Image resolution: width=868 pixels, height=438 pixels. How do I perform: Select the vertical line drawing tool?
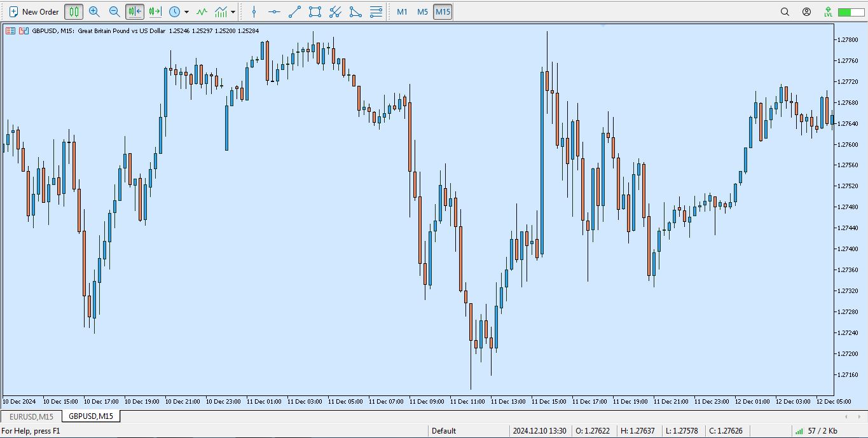pyautogui.click(x=254, y=11)
